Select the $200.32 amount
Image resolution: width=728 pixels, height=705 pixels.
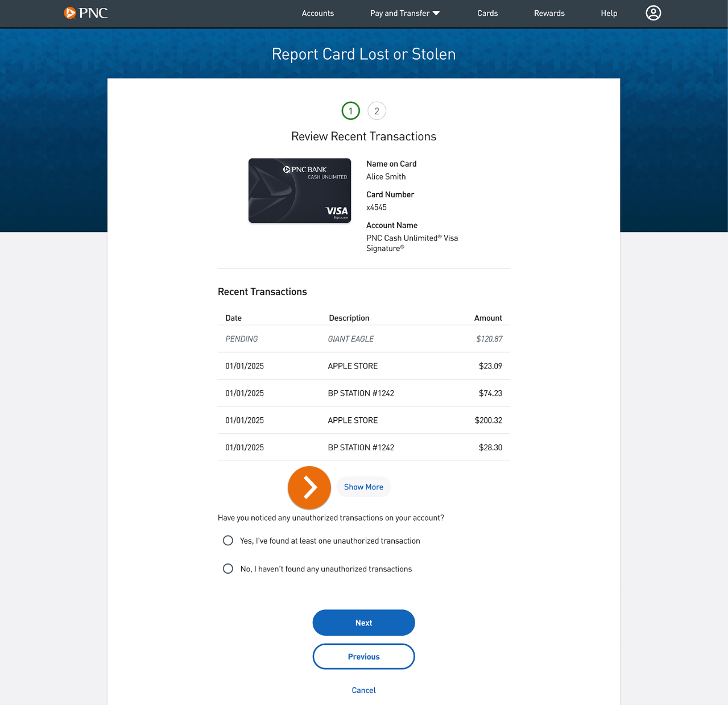point(489,421)
